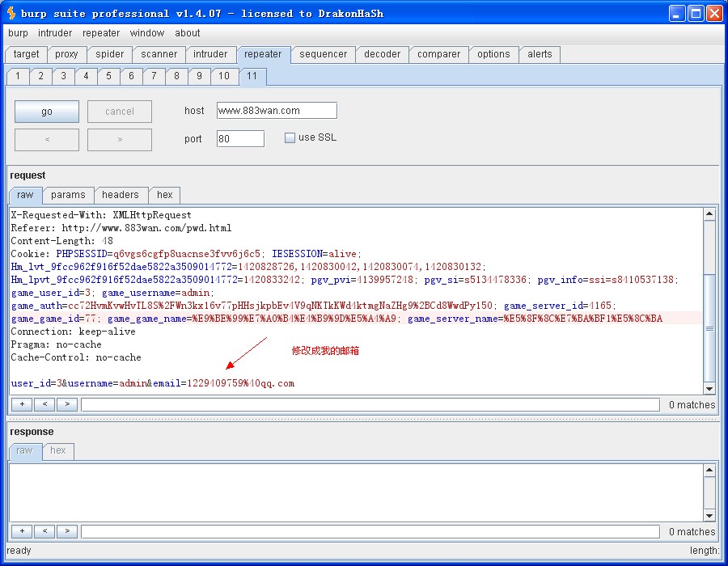Select the response raw tab
728x566 pixels.
[x=24, y=450]
